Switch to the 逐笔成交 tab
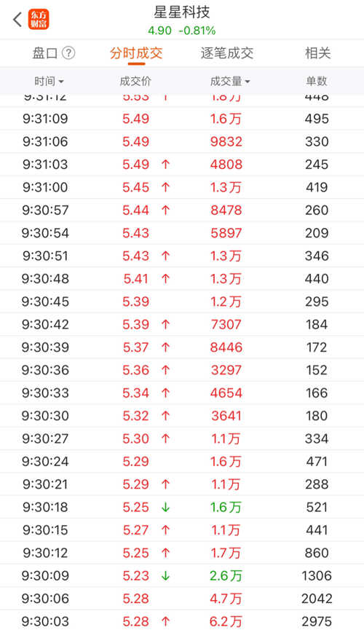 (227, 52)
